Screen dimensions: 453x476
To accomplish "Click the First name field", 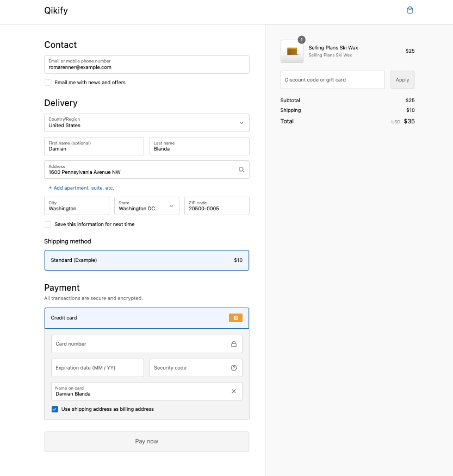I will pyautogui.click(x=94, y=146).
